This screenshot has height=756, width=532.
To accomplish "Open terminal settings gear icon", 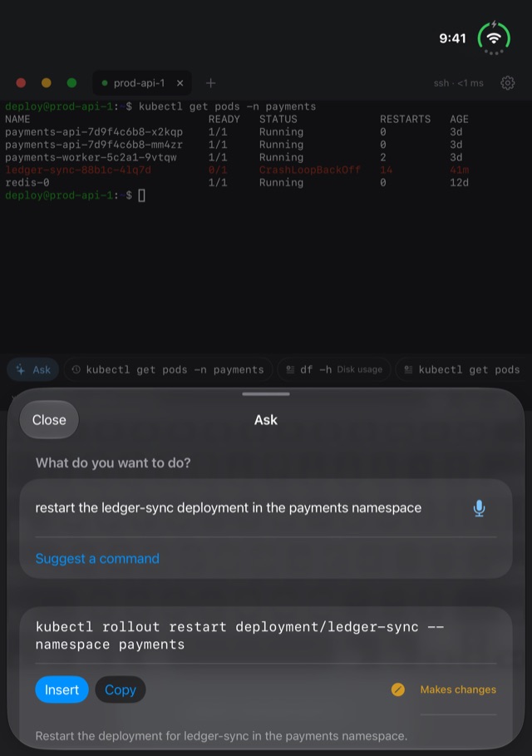I will coord(507,83).
